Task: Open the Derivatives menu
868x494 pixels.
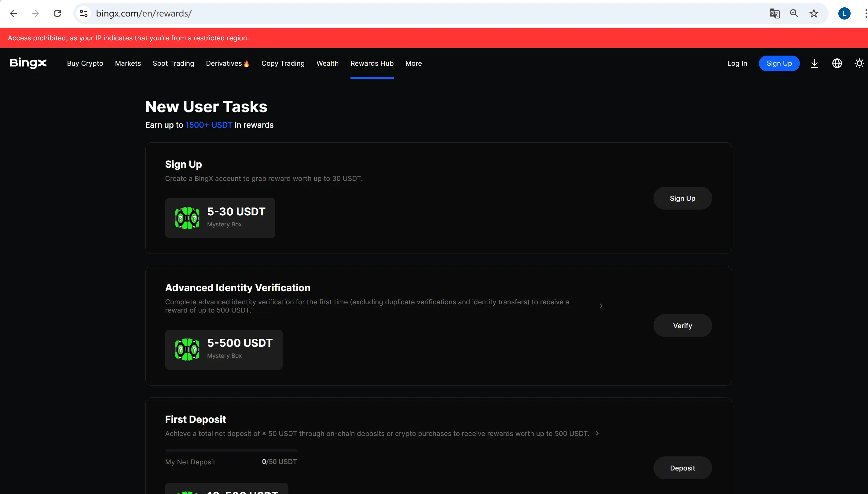Action: 224,64
